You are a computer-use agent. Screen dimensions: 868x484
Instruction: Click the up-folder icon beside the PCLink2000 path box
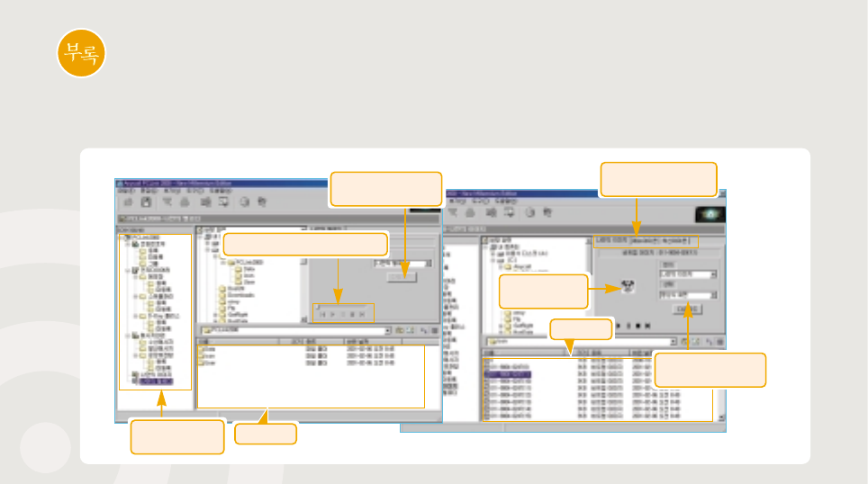399,330
